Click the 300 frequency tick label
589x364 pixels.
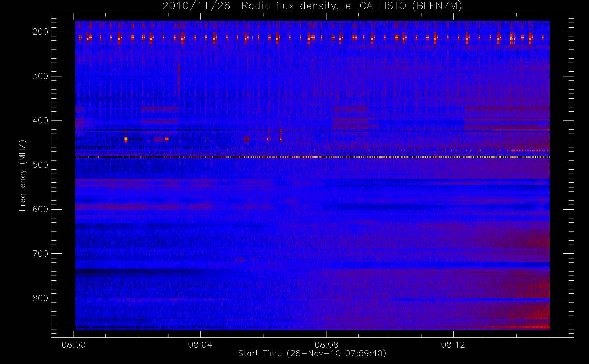click(x=40, y=76)
